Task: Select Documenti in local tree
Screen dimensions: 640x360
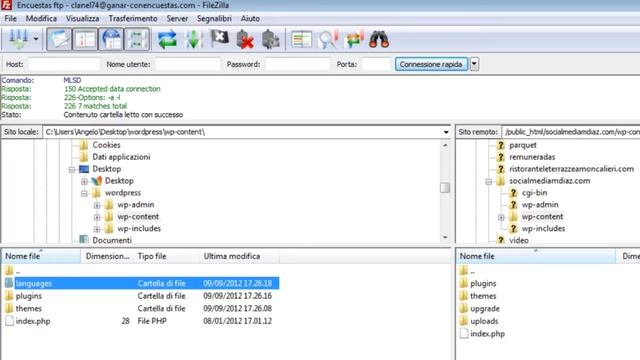Action: tap(112, 240)
